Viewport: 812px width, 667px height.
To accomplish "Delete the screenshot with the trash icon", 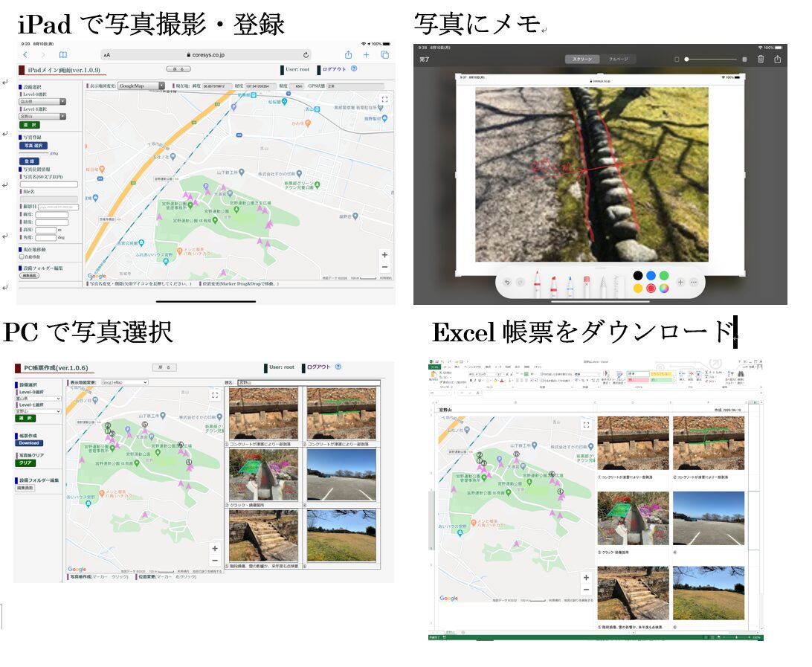I will (761, 59).
